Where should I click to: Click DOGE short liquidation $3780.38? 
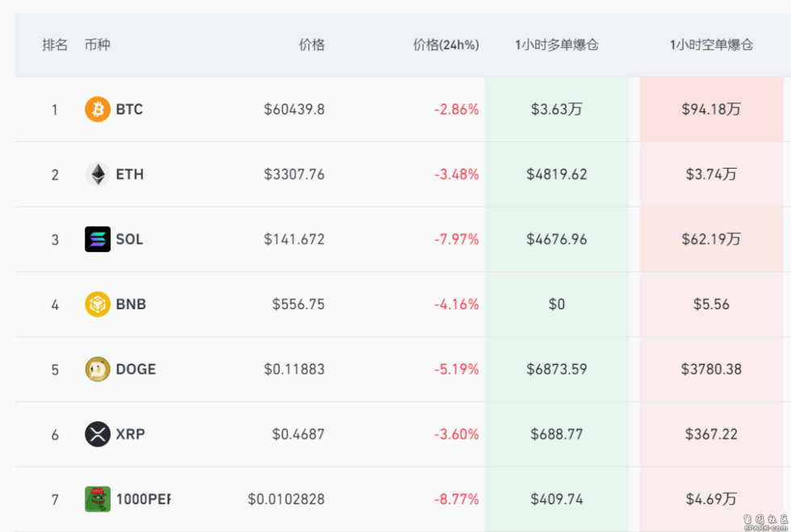click(x=711, y=370)
